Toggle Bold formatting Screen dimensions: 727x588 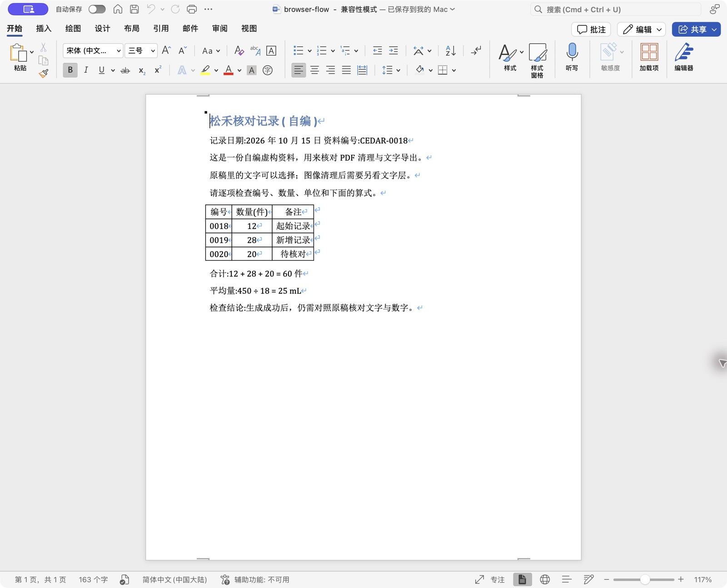[x=70, y=70]
